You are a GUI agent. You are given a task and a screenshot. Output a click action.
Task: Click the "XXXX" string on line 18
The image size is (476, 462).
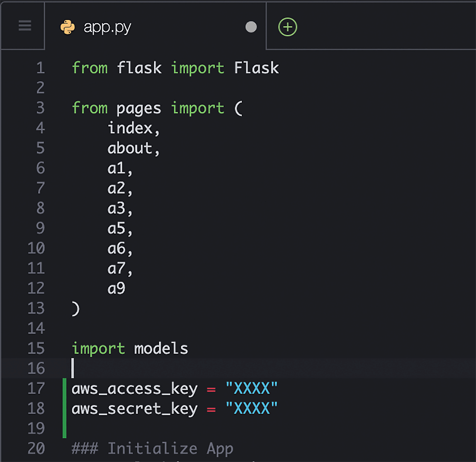(x=252, y=408)
